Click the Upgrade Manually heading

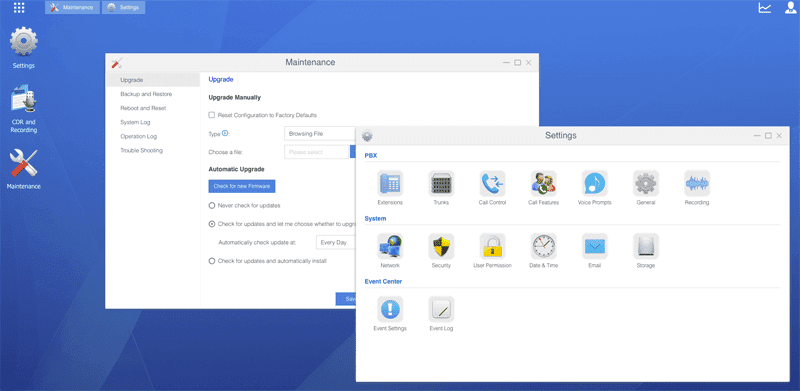pos(235,97)
